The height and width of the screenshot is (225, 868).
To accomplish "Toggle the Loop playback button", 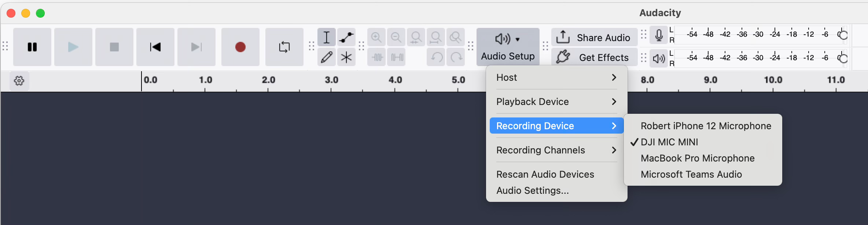I will point(284,47).
